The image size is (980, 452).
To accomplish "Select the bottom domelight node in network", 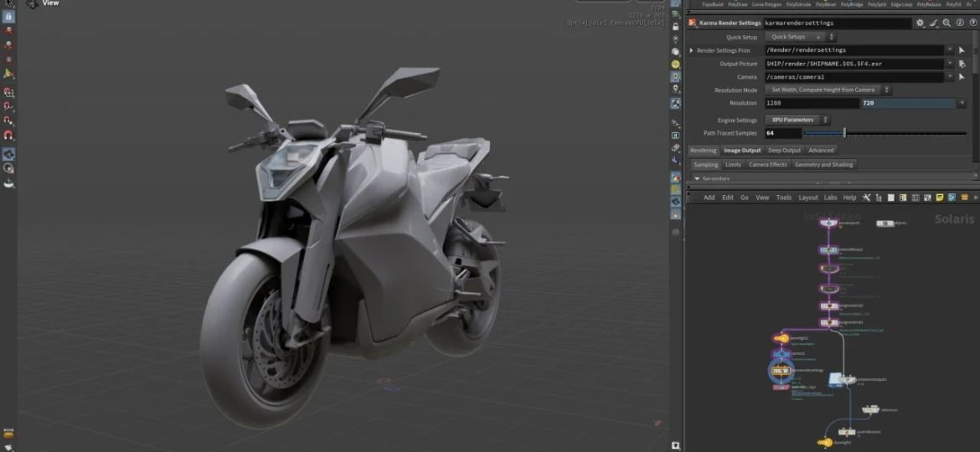I will pyautogui.click(x=826, y=443).
